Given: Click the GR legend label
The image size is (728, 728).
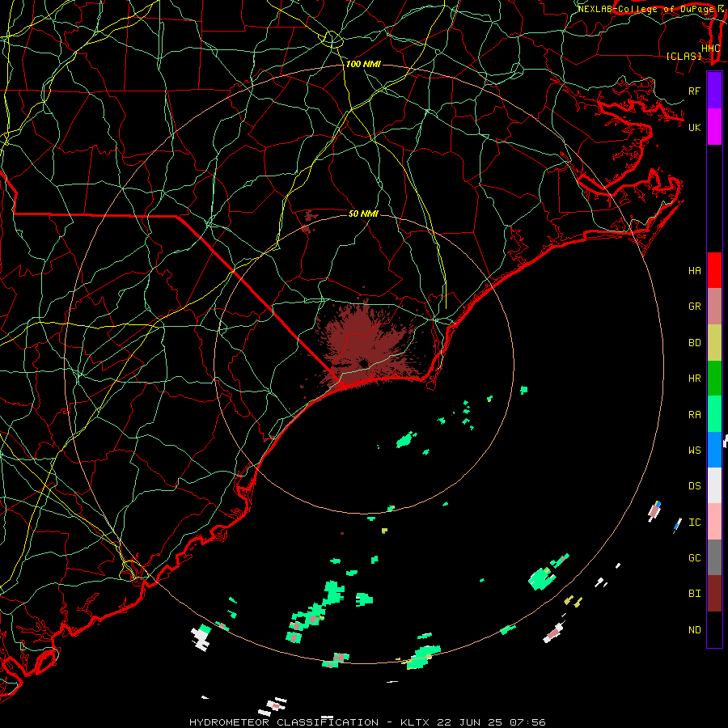Looking at the screenshot, I should click(694, 307).
